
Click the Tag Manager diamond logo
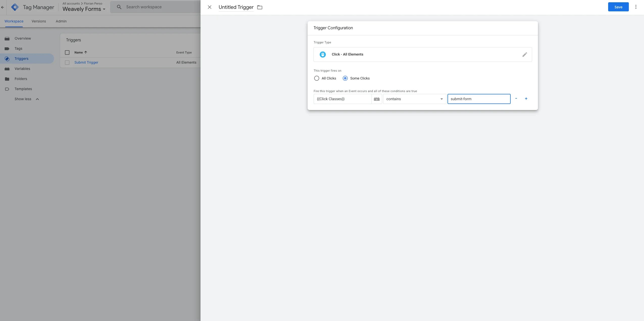(x=15, y=7)
